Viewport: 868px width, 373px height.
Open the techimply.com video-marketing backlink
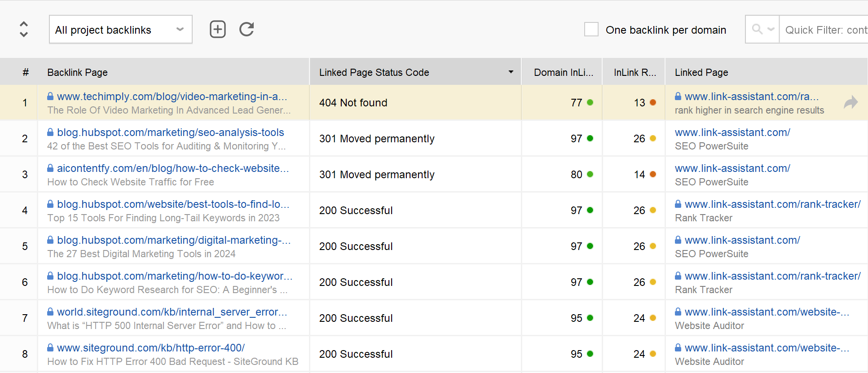[172, 97]
